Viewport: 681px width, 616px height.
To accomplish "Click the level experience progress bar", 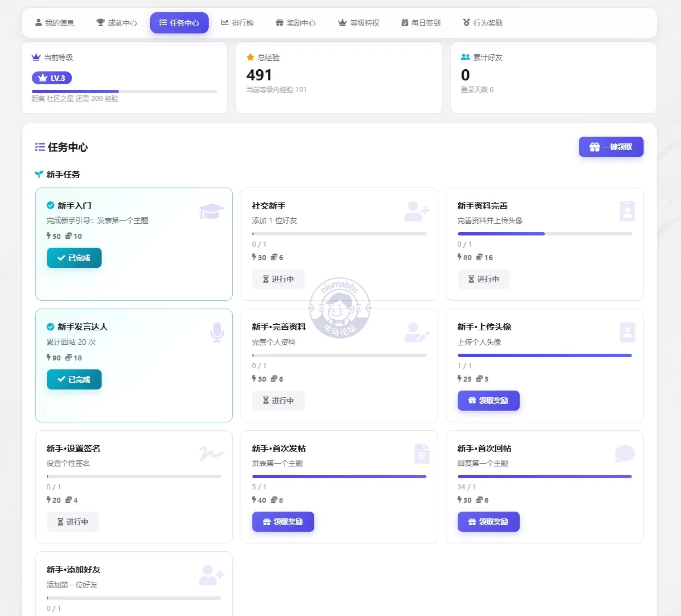I will coord(124,91).
